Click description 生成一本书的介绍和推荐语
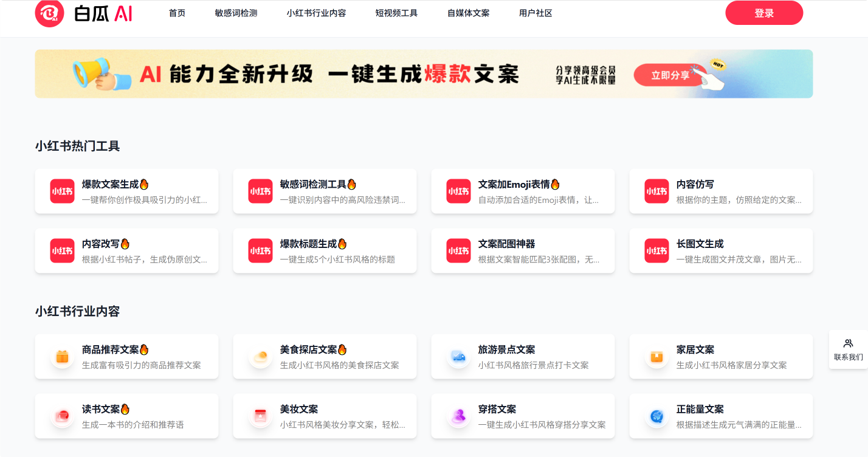 coord(133,425)
